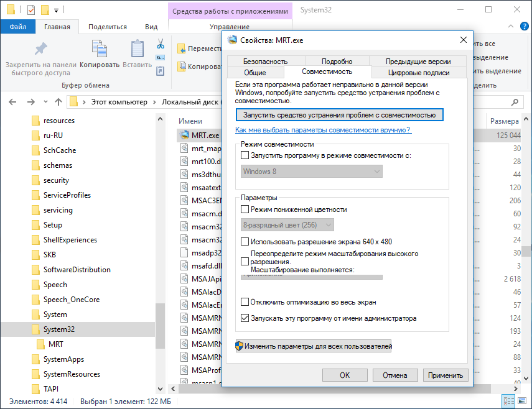This screenshot has width=532, height=409.
Task: Click the scissors Cut icon
Action: (161, 44)
